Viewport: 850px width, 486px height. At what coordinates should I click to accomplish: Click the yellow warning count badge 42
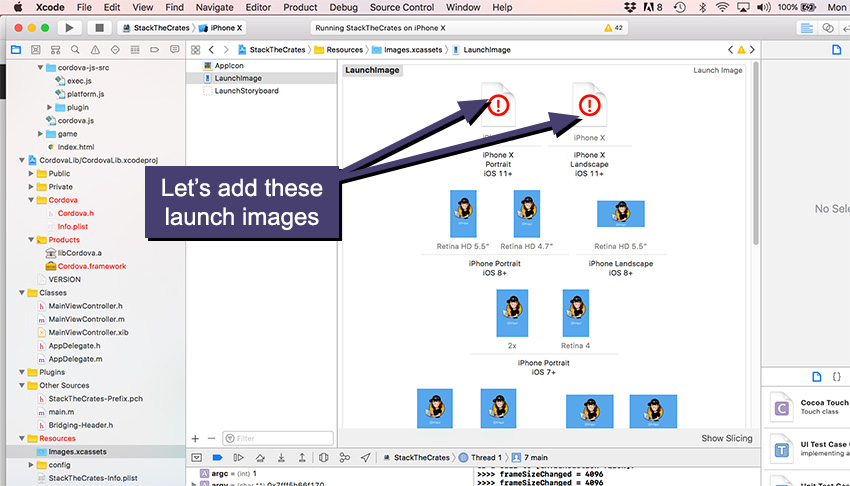614,28
